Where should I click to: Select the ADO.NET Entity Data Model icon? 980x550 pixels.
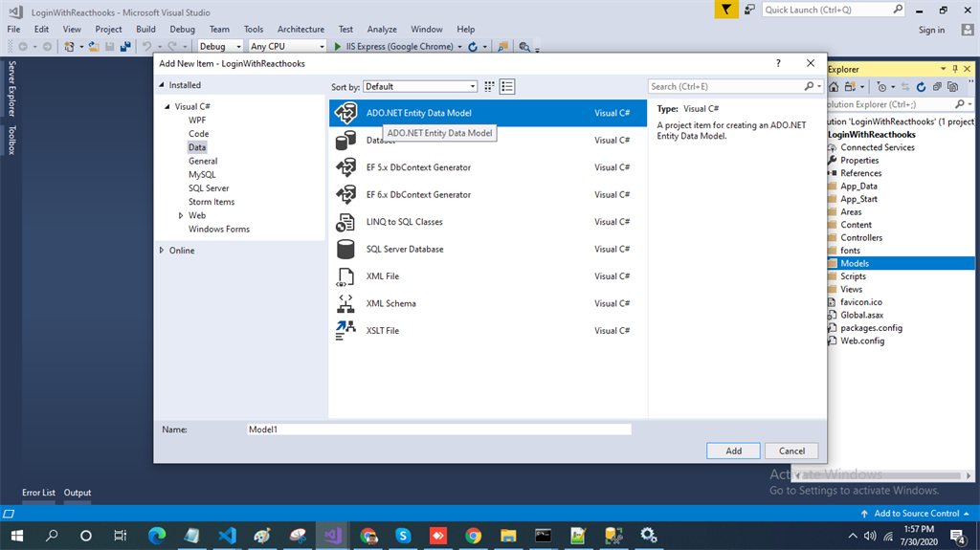[345, 113]
